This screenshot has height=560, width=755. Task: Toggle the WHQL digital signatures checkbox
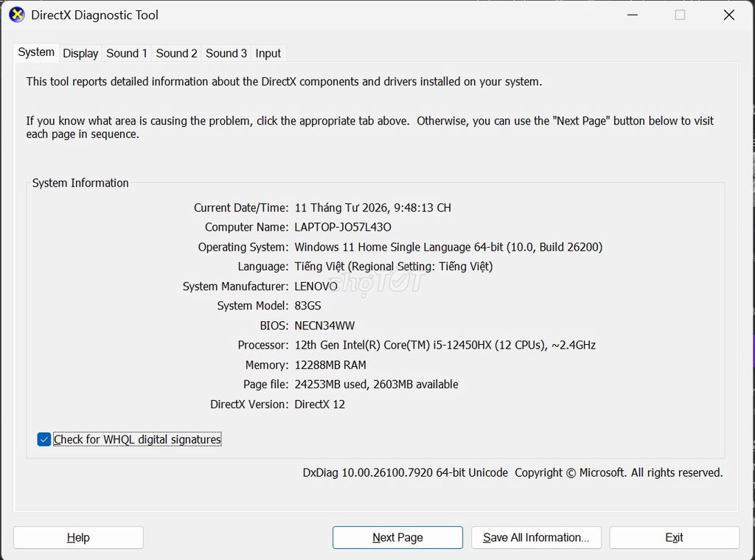44,440
